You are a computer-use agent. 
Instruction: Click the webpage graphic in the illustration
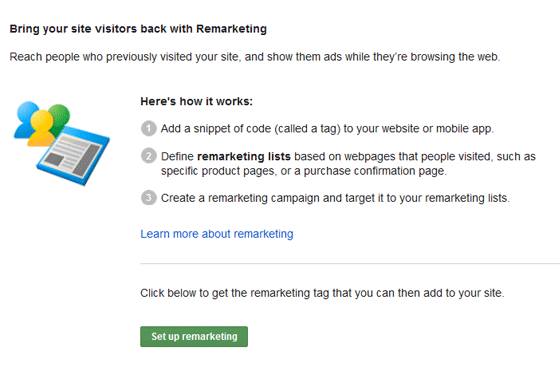pos(73,155)
